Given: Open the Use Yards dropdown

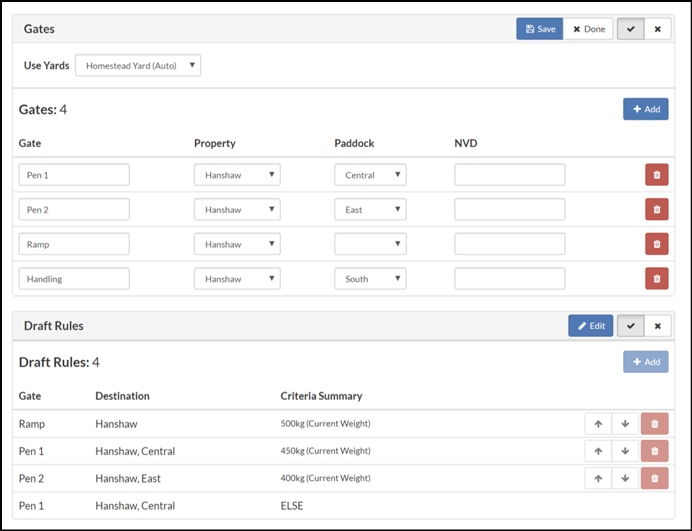Looking at the screenshot, I should (x=138, y=66).
